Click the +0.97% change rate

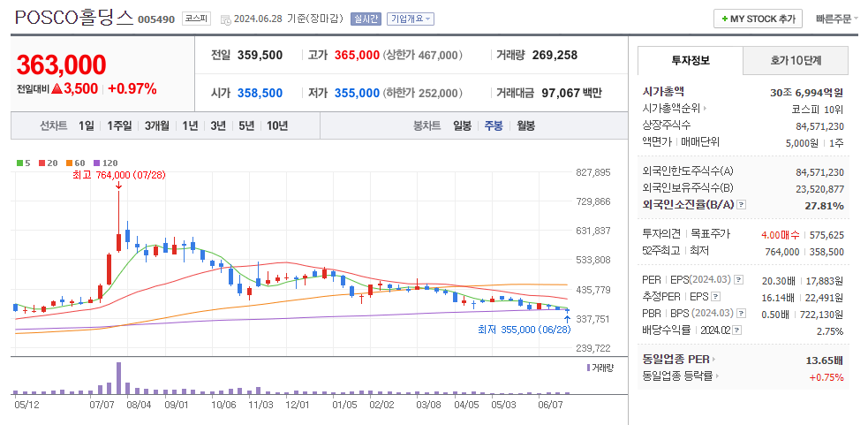132,88
